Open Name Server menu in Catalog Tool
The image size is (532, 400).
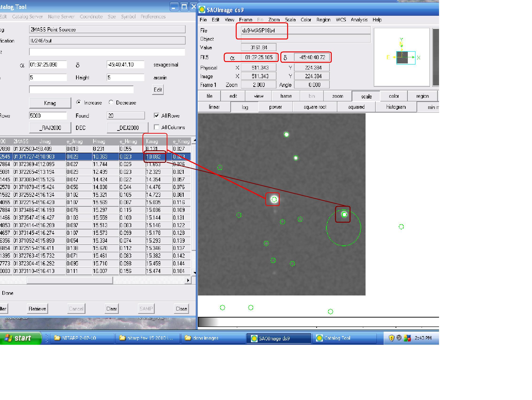(61, 17)
